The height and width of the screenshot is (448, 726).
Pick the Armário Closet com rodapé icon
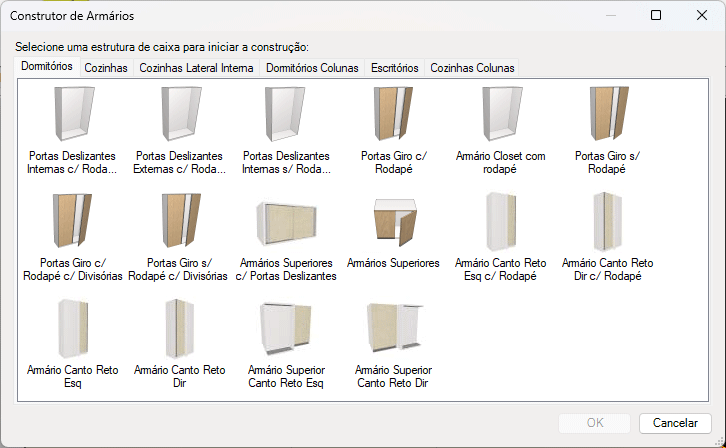(500, 116)
